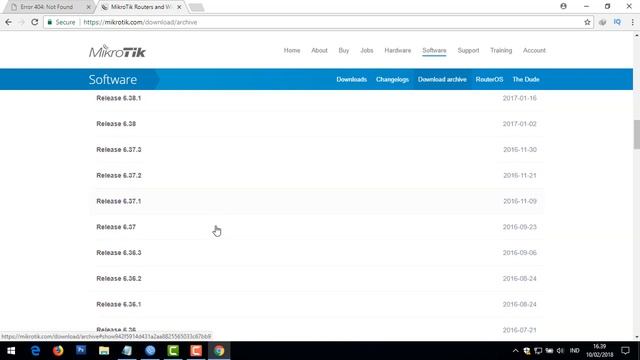Click the MikroTik logo
Viewport: 640px width, 360px height.
click(117, 51)
